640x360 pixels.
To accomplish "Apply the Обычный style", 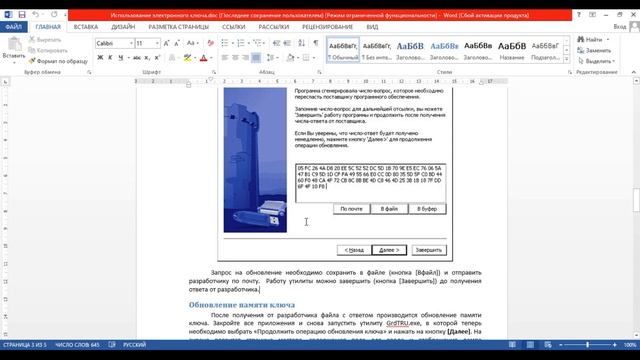I will [x=343, y=50].
